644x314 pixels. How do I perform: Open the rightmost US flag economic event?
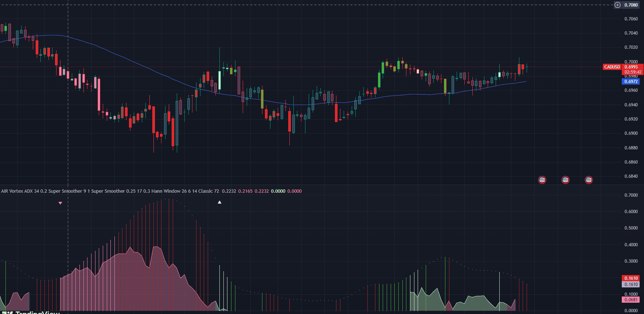589,180
